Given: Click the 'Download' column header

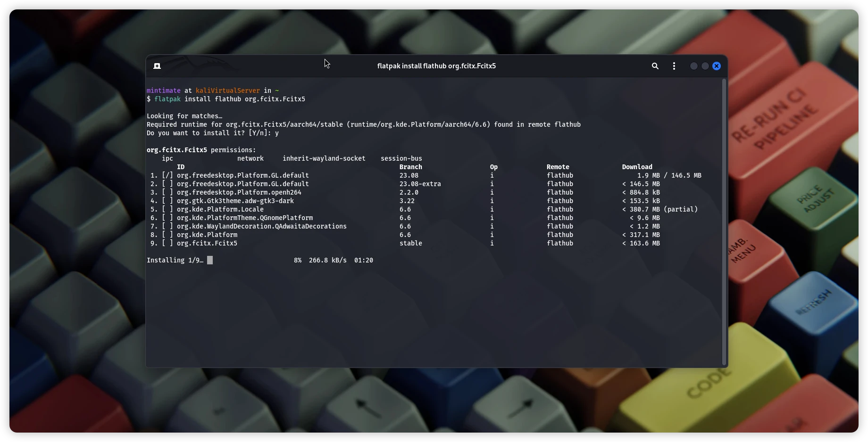Looking at the screenshot, I should click(x=637, y=167).
